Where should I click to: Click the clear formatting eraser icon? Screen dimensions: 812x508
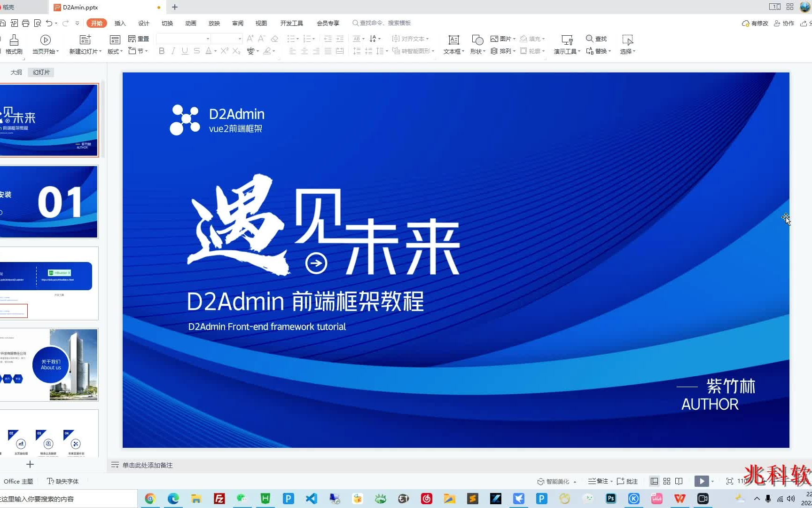[275, 39]
